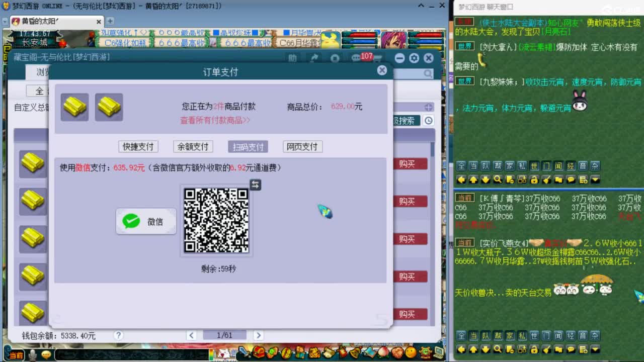The image size is (644, 362).
Task: Expand dropdown arrow in lower current-chat pane toolbar
Action: click(595, 349)
